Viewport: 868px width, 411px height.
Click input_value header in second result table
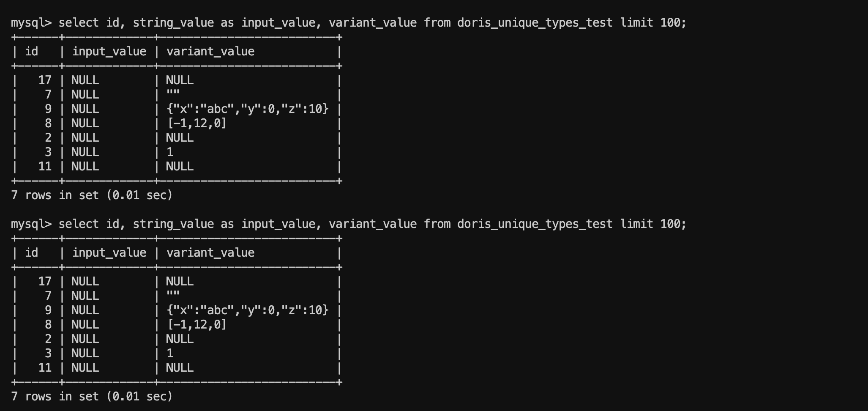(109, 253)
